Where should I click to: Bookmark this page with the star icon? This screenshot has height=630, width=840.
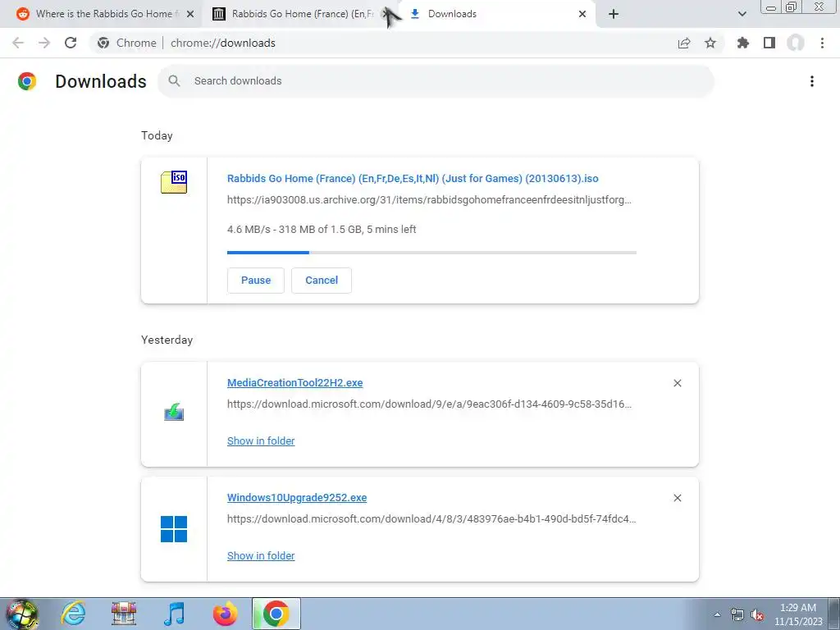click(x=710, y=43)
